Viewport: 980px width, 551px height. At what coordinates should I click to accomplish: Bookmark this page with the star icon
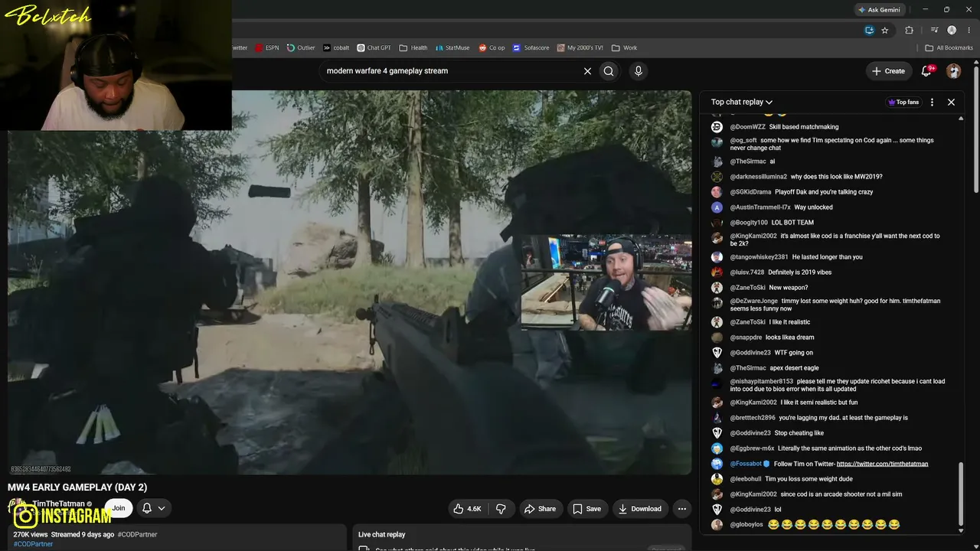click(885, 31)
